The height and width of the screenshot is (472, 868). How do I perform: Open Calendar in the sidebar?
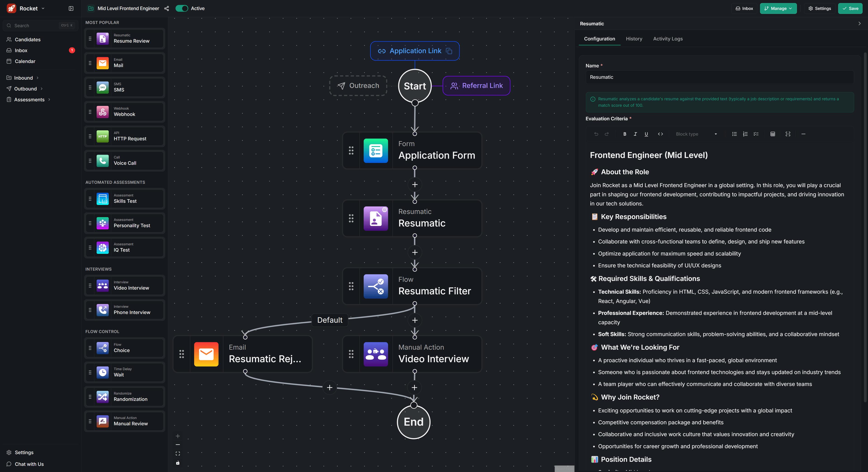pos(25,61)
